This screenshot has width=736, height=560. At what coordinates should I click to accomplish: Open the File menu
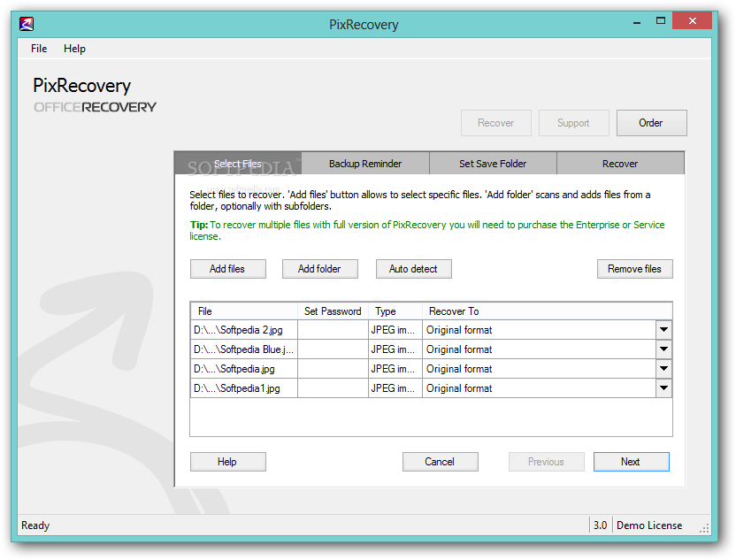pyautogui.click(x=39, y=49)
